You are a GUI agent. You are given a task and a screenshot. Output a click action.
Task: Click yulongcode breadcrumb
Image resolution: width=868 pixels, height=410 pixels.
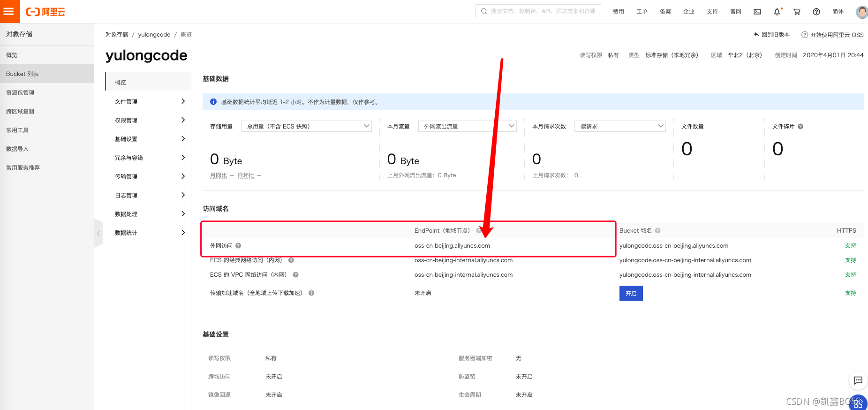(x=154, y=34)
